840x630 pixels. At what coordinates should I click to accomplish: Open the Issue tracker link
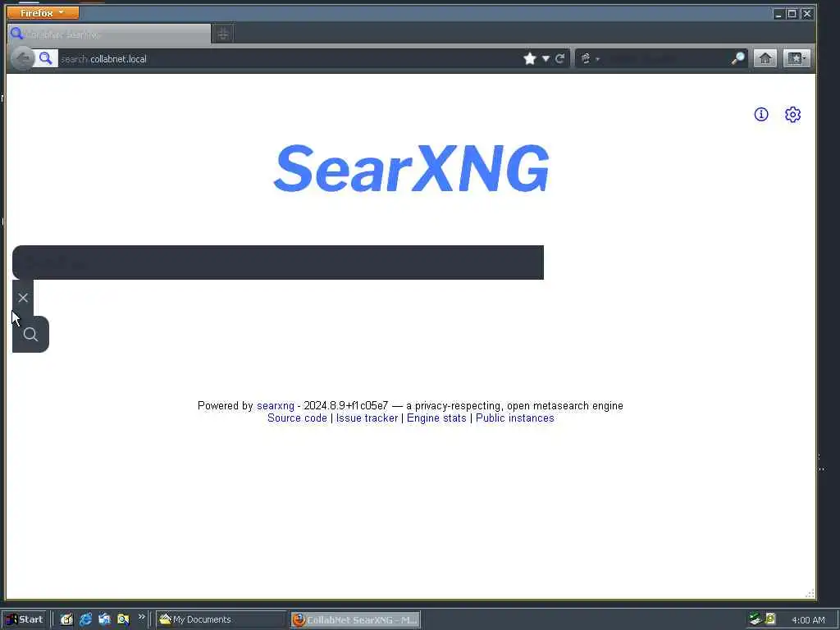tap(367, 418)
